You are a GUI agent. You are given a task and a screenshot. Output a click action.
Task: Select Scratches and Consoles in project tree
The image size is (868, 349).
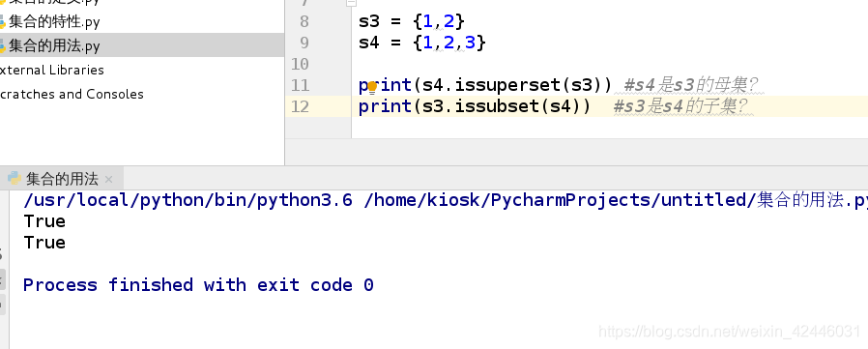pyautogui.click(x=71, y=94)
